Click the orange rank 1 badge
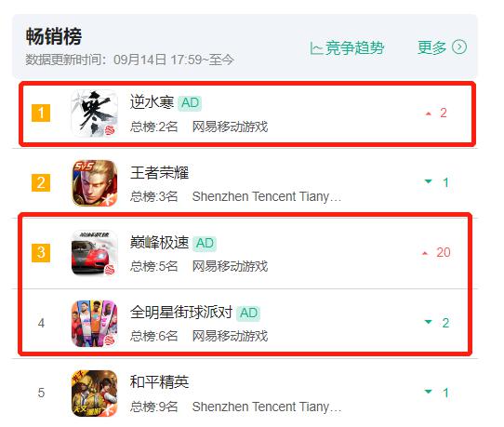 click(41, 113)
